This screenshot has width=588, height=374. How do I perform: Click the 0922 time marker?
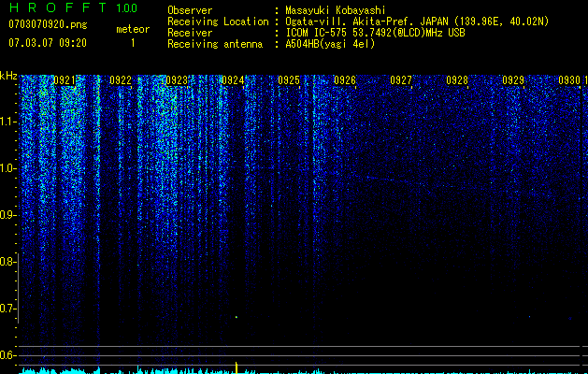[121, 80]
